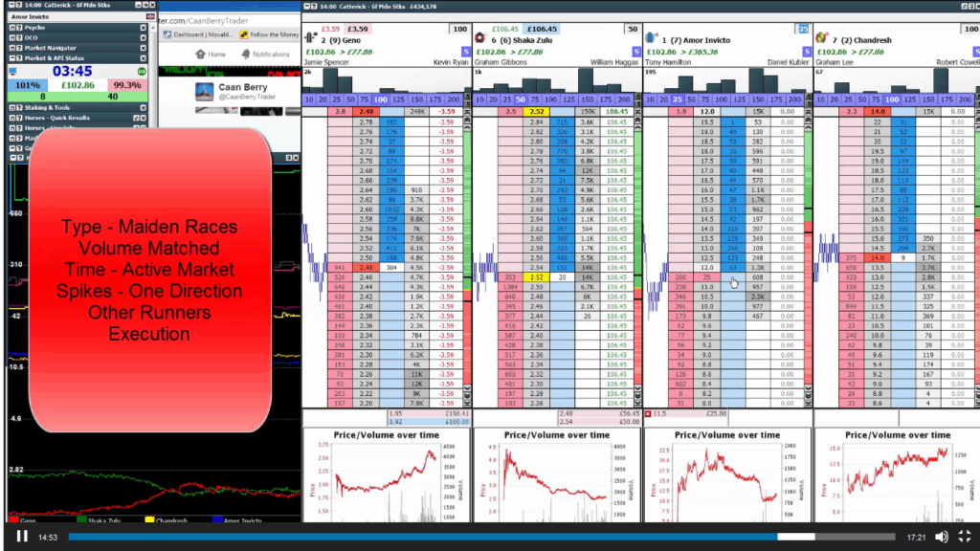Mute the video volume speaker icon
This screenshot has width=980, height=551.
click(942, 537)
